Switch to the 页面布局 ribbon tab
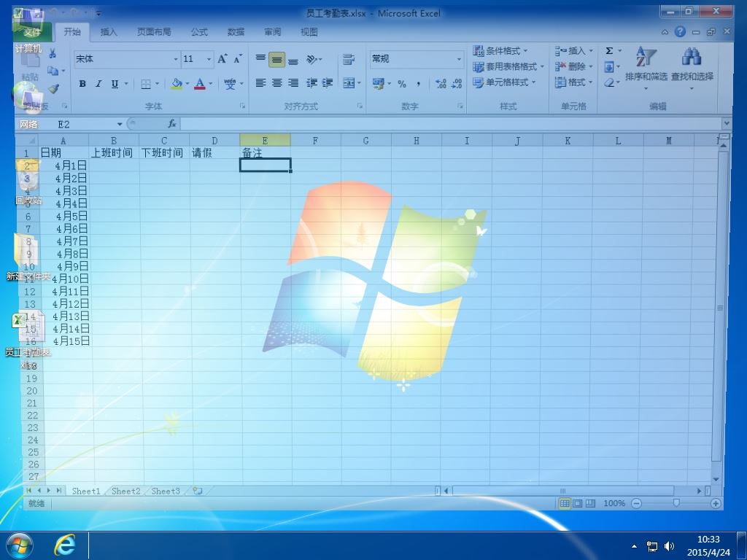 (154, 32)
